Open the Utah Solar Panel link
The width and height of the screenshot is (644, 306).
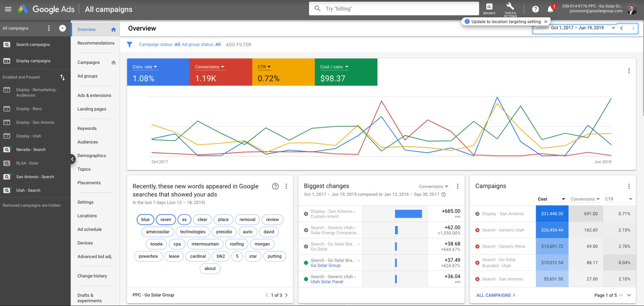[x=327, y=282]
